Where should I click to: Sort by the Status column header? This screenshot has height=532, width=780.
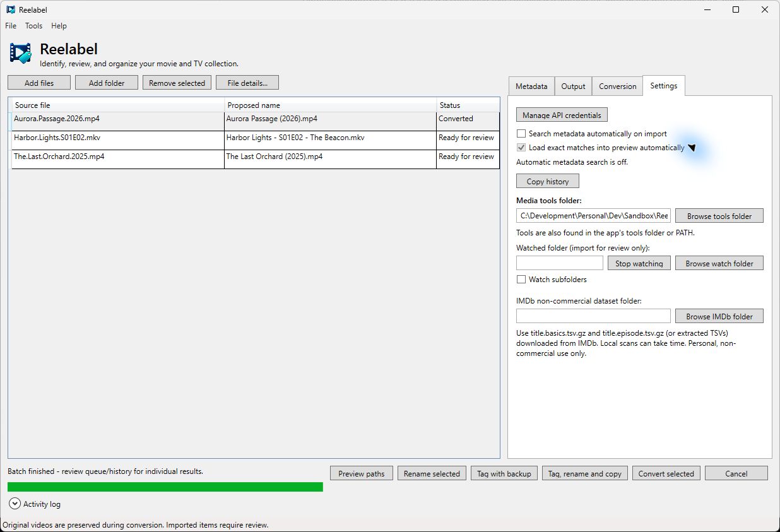coord(468,105)
